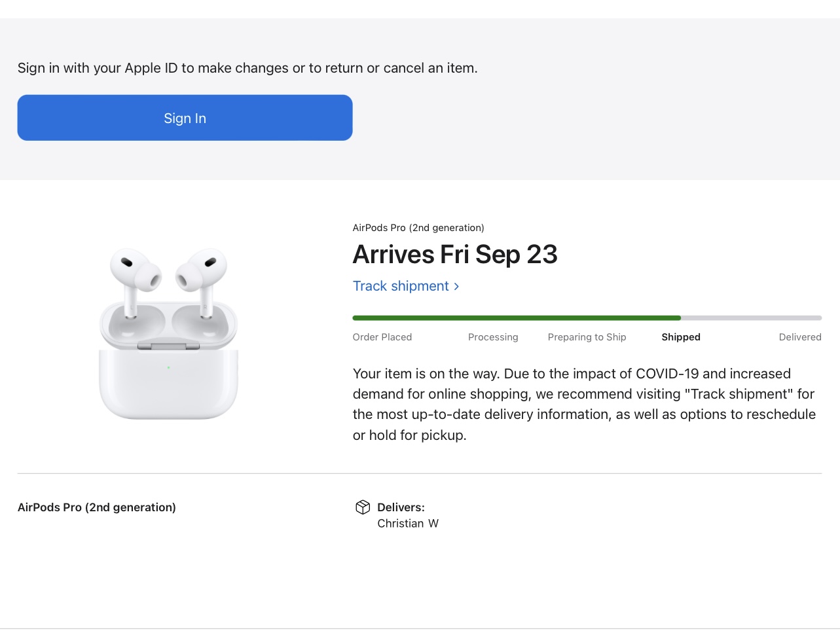This screenshot has height=635, width=840.
Task: Click the green filled portion of the progress bar
Action: coord(516,318)
